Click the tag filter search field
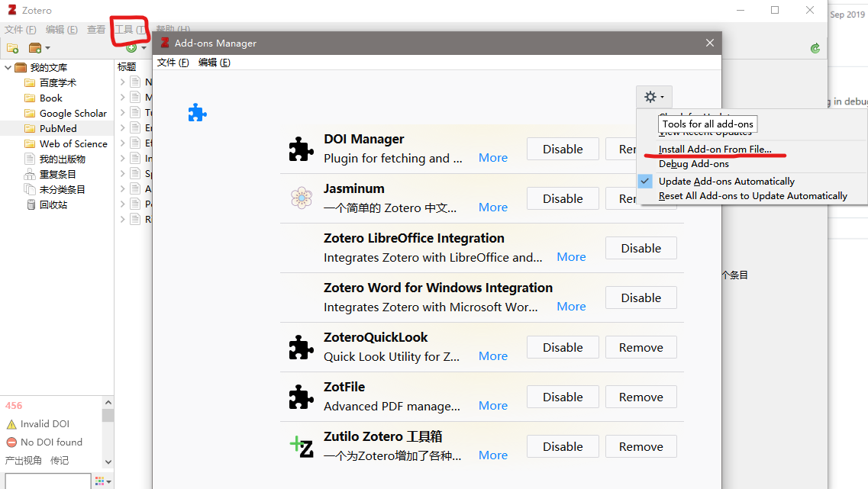This screenshot has width=868, height=489. [x=47, y=481]
